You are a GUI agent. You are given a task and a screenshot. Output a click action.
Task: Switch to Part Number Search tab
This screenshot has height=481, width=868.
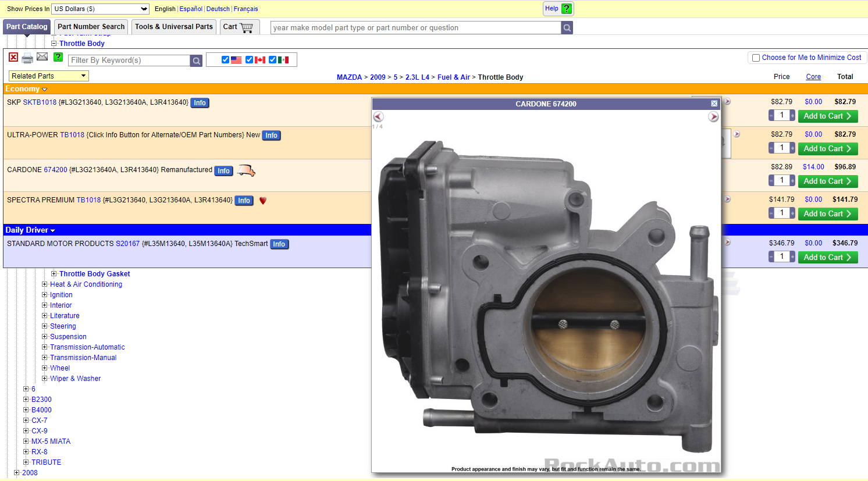[91, 27]
